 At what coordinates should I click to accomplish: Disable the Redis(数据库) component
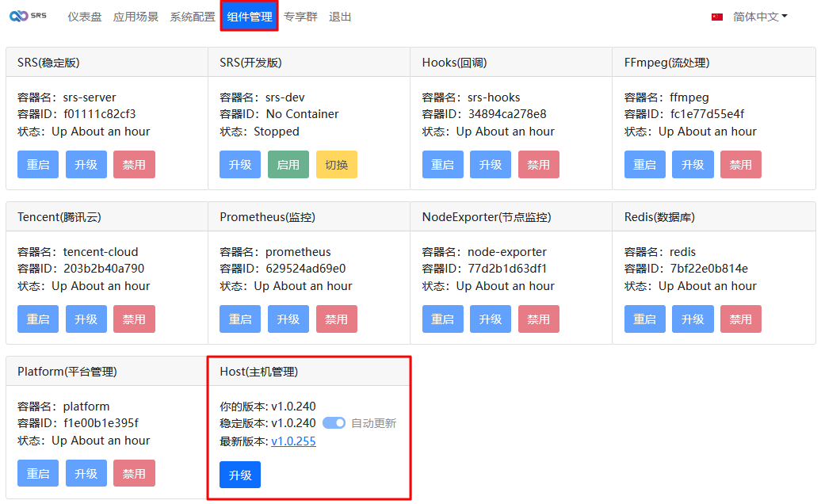pos(740,319)
